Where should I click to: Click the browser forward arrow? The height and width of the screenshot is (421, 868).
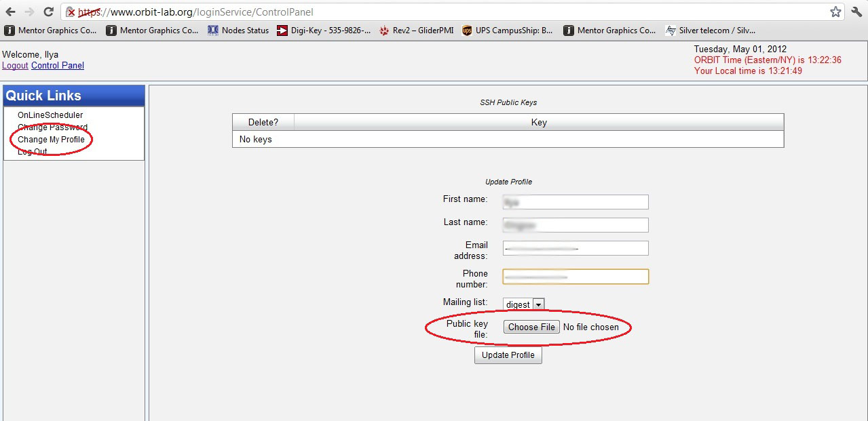29,12
